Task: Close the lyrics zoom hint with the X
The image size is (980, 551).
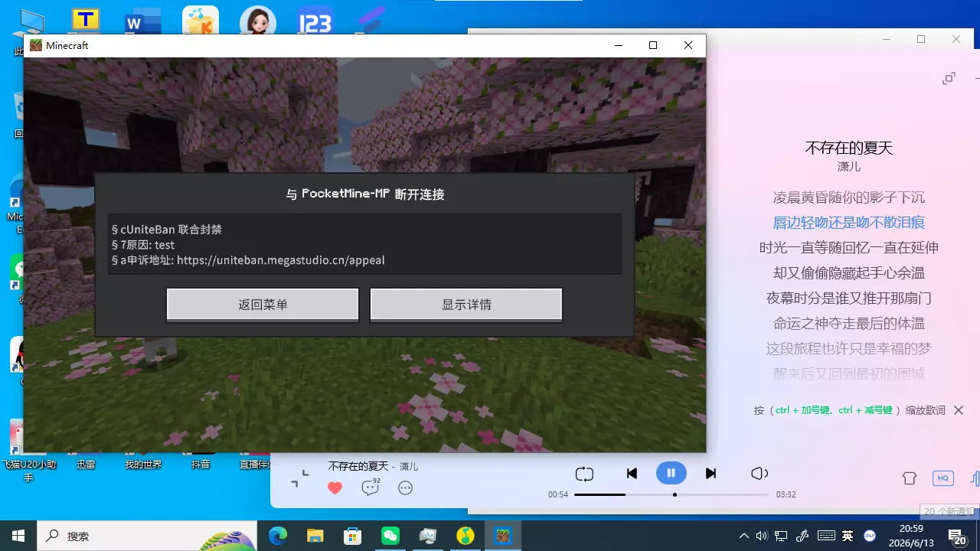Action: tap(959, 411)
